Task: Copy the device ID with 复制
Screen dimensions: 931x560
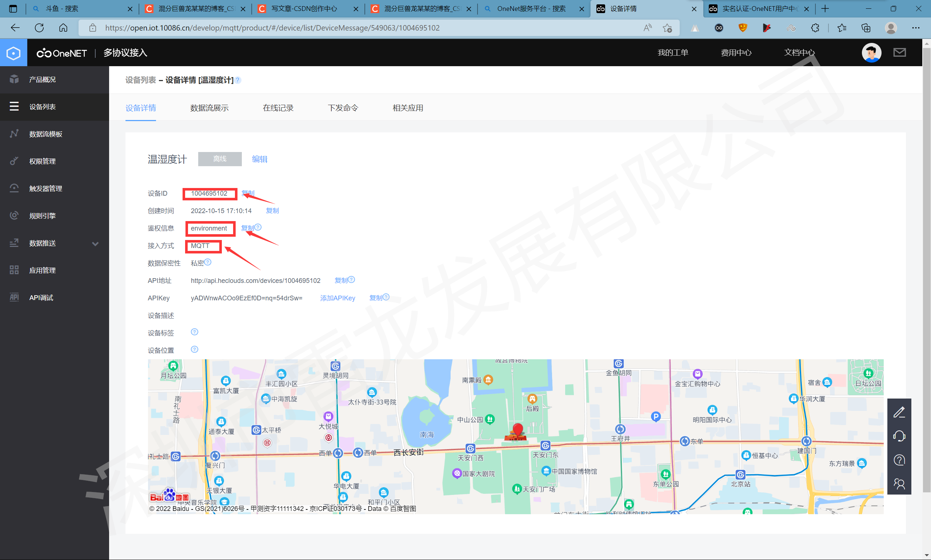Action: point(248,193)
